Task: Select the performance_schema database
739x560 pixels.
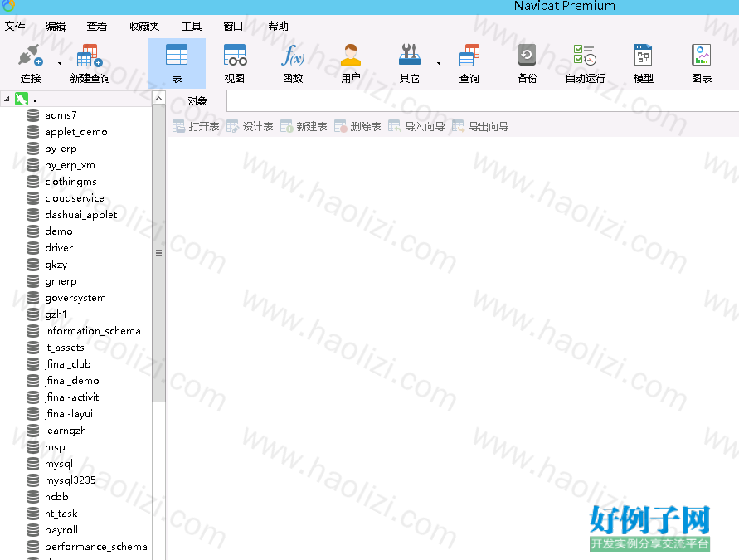Action: (95, 547)
